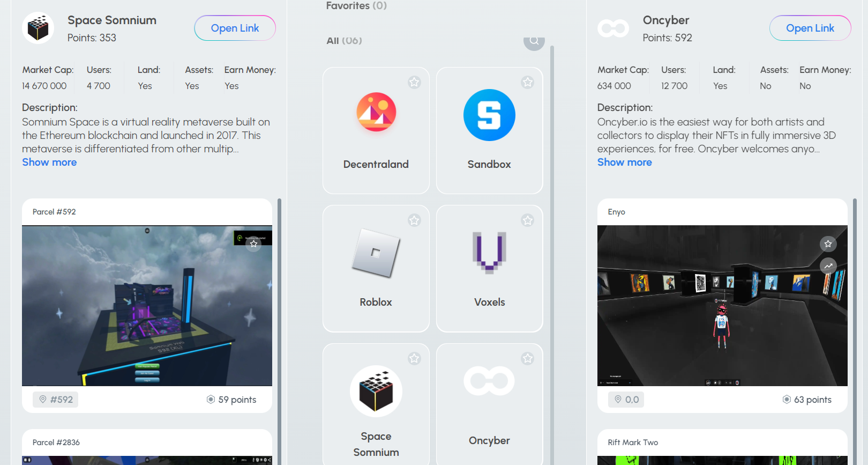Click Points: 592 text
This screenshot has width=868, height=465.
[x=668, y=38]
